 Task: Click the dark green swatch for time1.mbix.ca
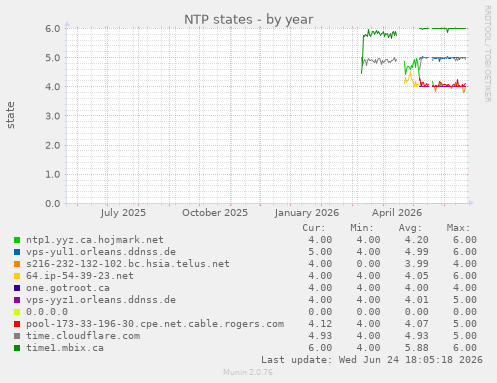pos(17,348)
